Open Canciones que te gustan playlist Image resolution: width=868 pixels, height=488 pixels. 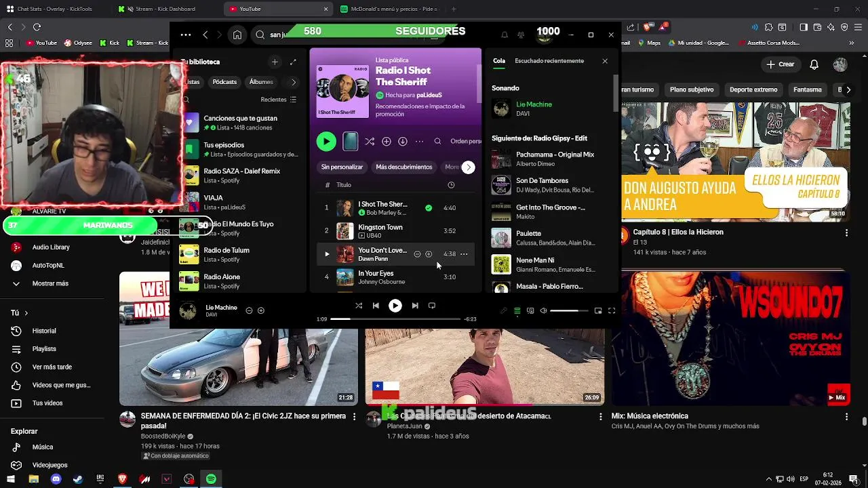click(x=241, y=123)
